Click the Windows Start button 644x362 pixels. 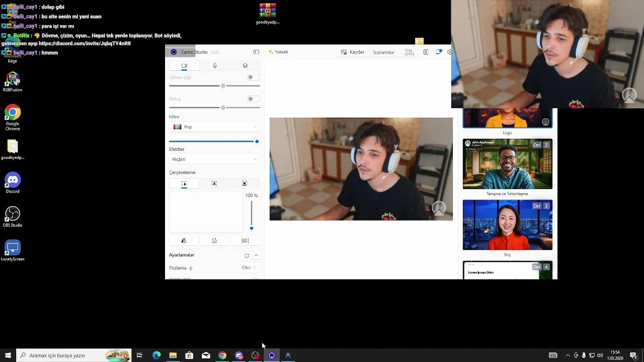[x=8, y=355]
